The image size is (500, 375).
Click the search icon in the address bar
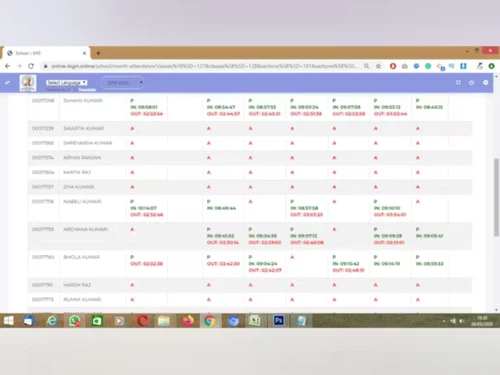[x=367, y=66]
